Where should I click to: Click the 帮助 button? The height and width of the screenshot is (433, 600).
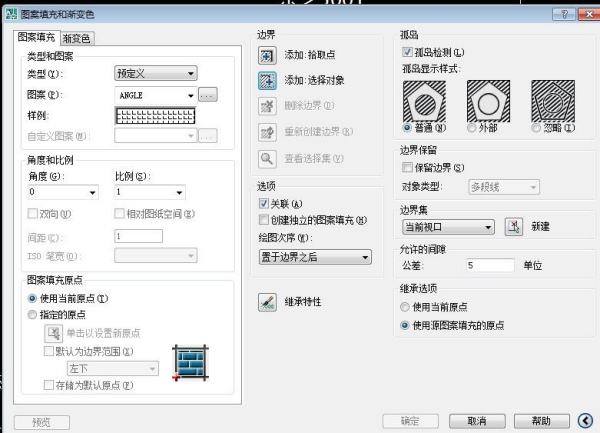pyautogui.click(x=541, y=421)
